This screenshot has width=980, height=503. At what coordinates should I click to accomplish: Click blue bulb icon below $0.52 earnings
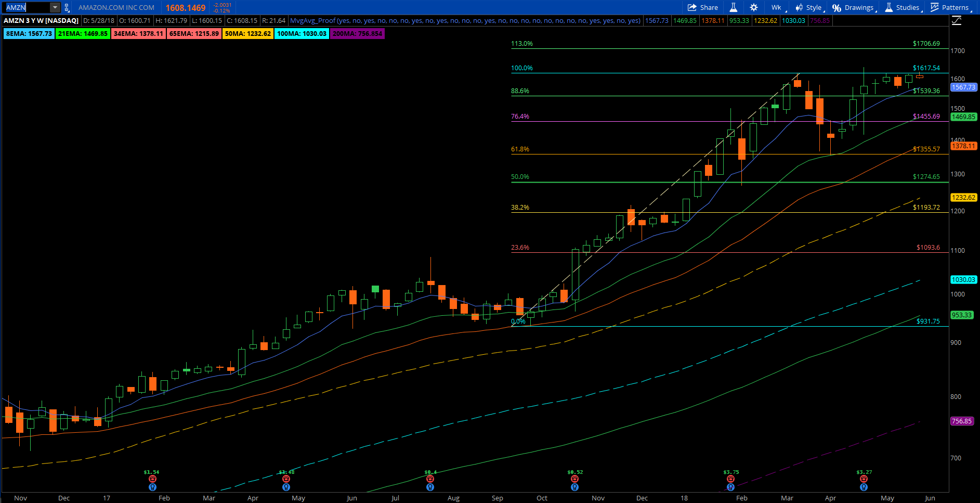point(574,487)
